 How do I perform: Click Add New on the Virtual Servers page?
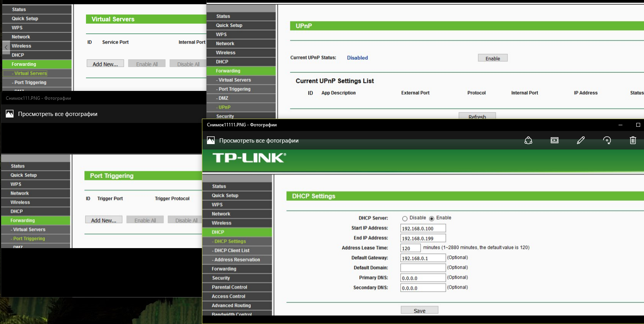[105, 64]
